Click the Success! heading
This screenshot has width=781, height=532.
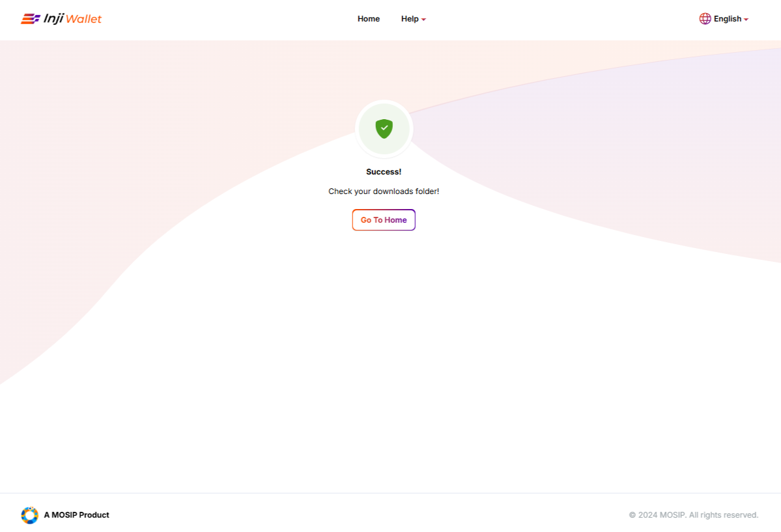coord(384,172)
